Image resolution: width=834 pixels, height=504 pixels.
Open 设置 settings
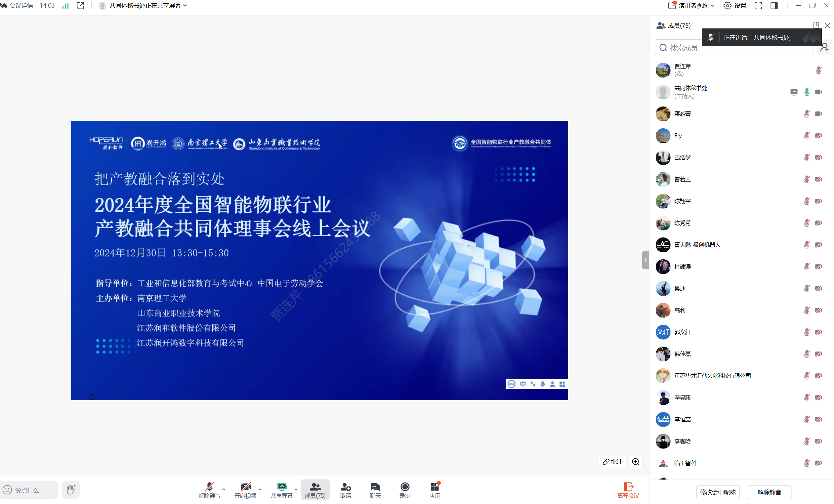(735, 5)
